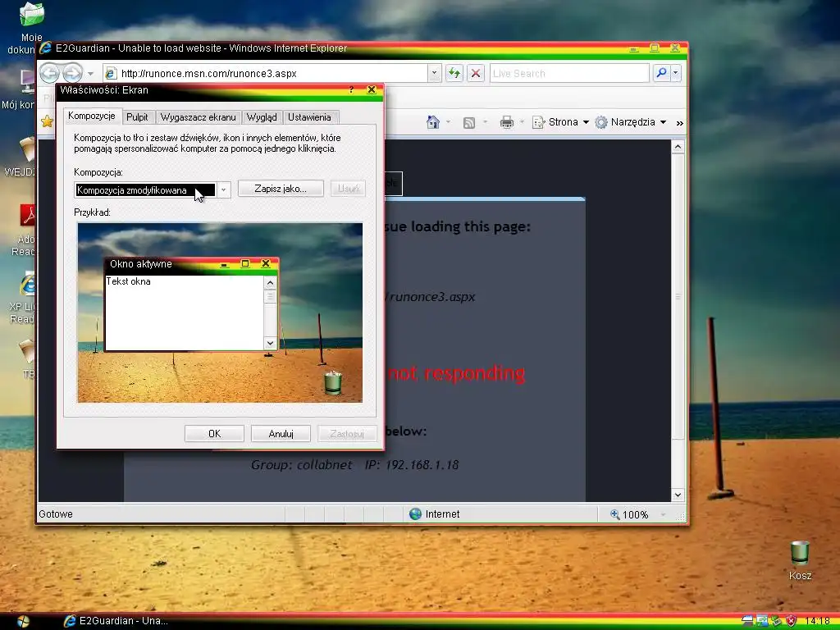Click the Zapisz jako... button
This screenshot has height=630, width=840.
tap(281, 188)
